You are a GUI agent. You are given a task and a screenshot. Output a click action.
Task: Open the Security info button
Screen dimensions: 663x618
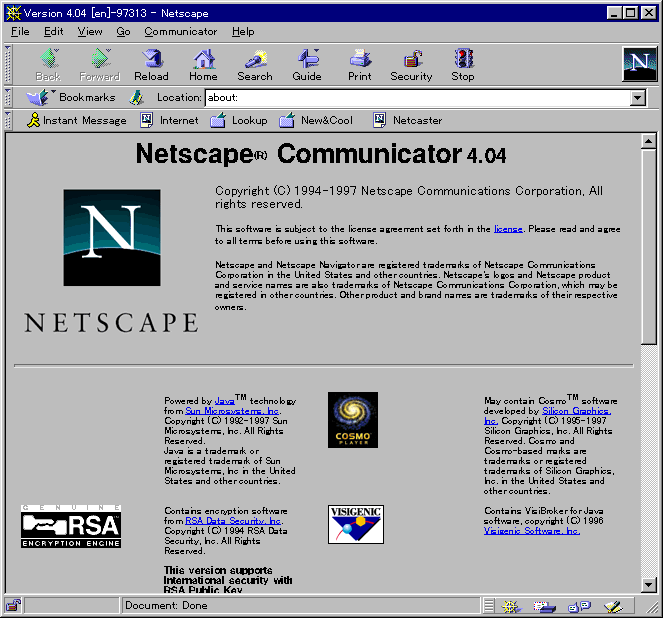pos(411,65)
